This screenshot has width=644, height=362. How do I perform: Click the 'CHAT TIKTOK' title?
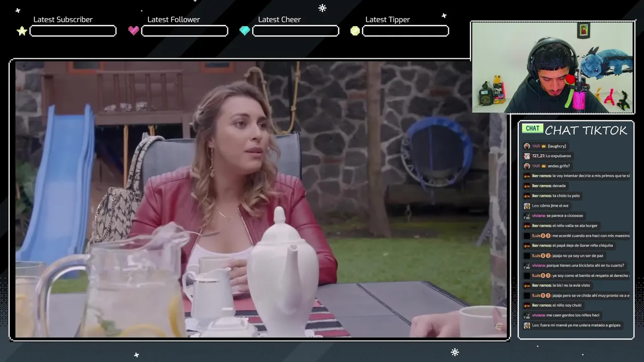pyautogui.click(x=586, y=130)
